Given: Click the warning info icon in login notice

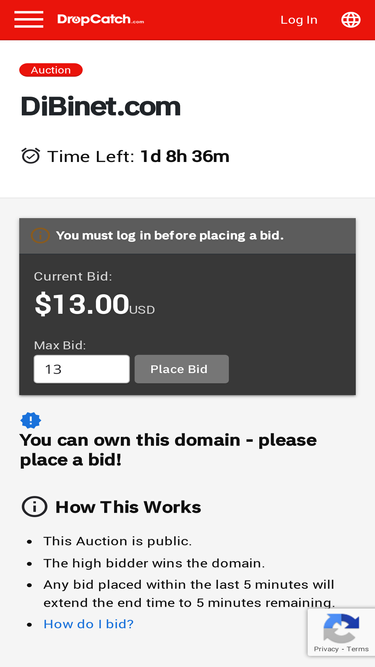Looking at the screenshot, I should pyautogui.click(x=40, y=235).
